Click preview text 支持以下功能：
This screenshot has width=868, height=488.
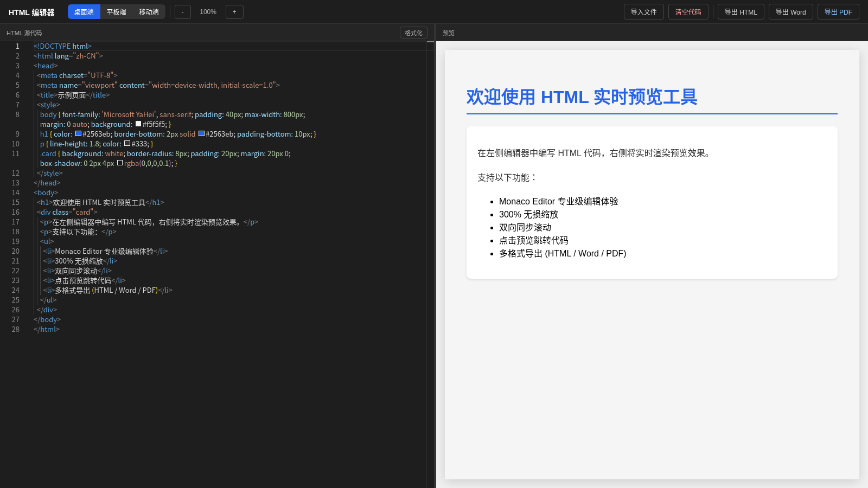point(508,177)
